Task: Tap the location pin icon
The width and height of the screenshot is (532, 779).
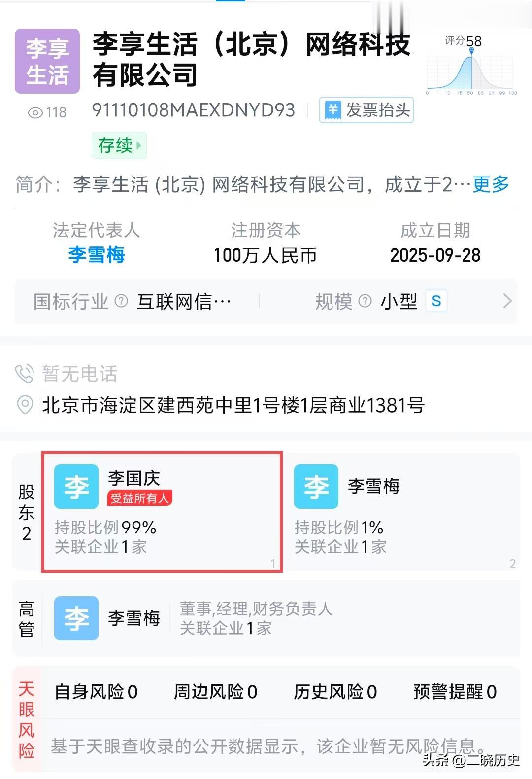Action: [25, 405]
